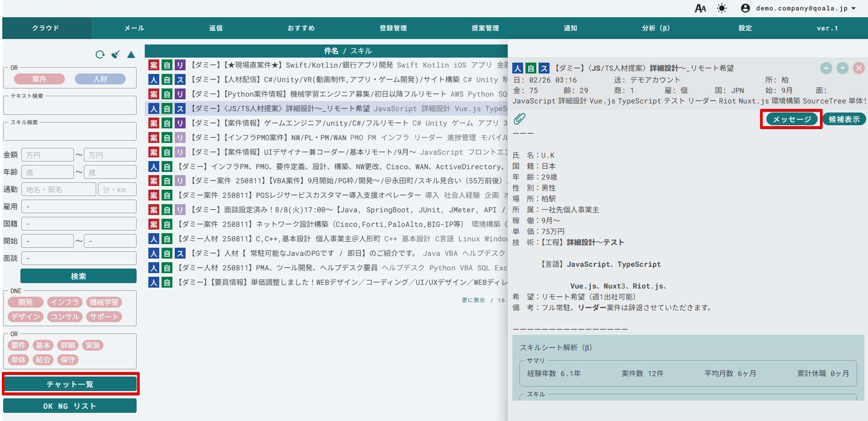Click the AA font size icon
This screenshot has height=421, width=868.
pos(700,8)
